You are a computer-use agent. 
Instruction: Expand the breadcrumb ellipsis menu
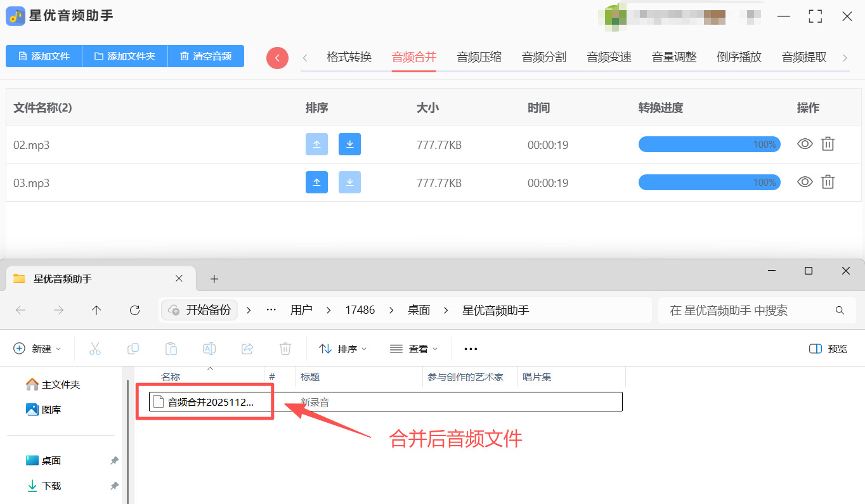[271, 310]
